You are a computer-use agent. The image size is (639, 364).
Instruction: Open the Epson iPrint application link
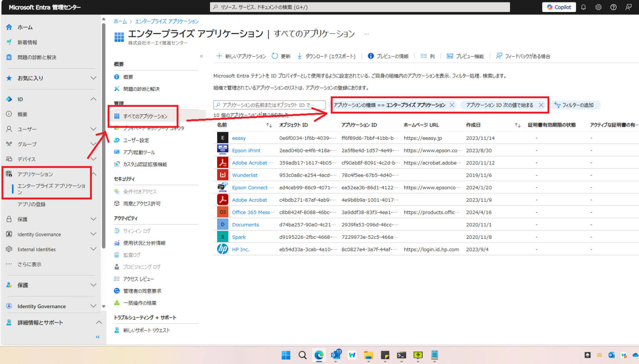point(246,151)
